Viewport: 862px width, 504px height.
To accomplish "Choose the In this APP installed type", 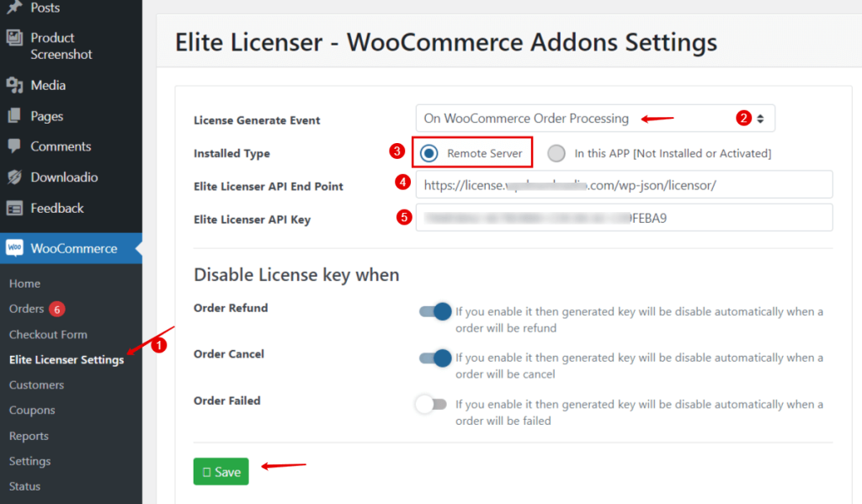I will 556,152.
